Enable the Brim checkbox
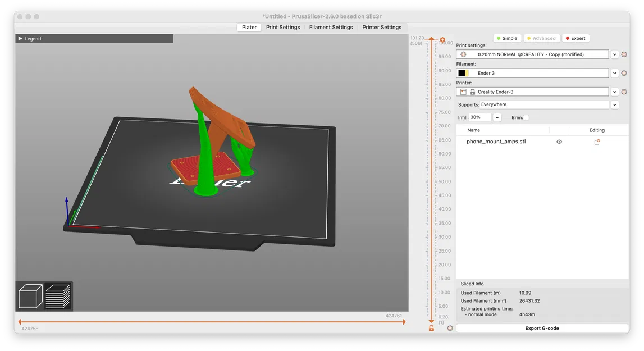The image size is (644, 351). click(526, 117)
